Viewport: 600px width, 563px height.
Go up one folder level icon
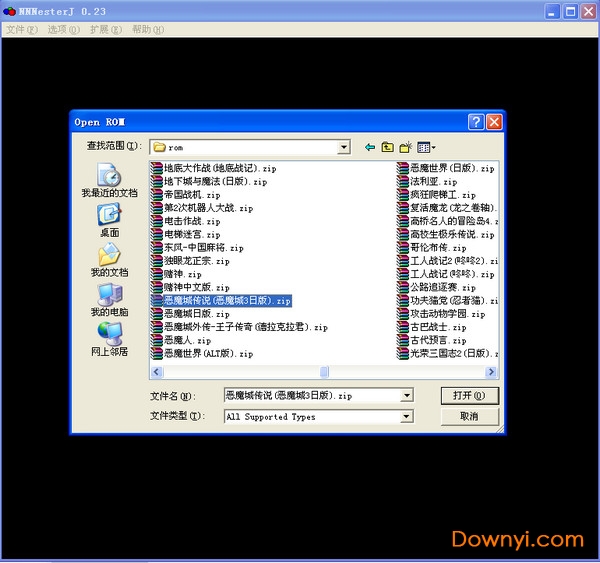coord(387,147)
